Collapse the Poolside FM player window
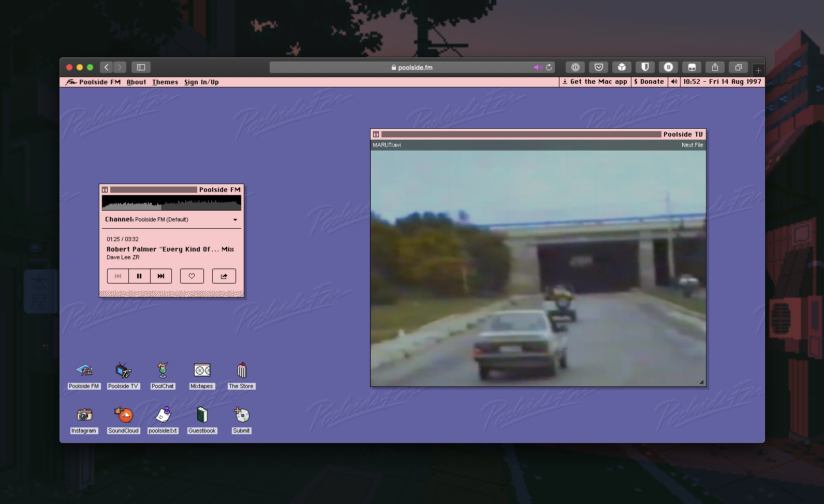The width and height of the screenshot is (824, 504). click(105, 190)
